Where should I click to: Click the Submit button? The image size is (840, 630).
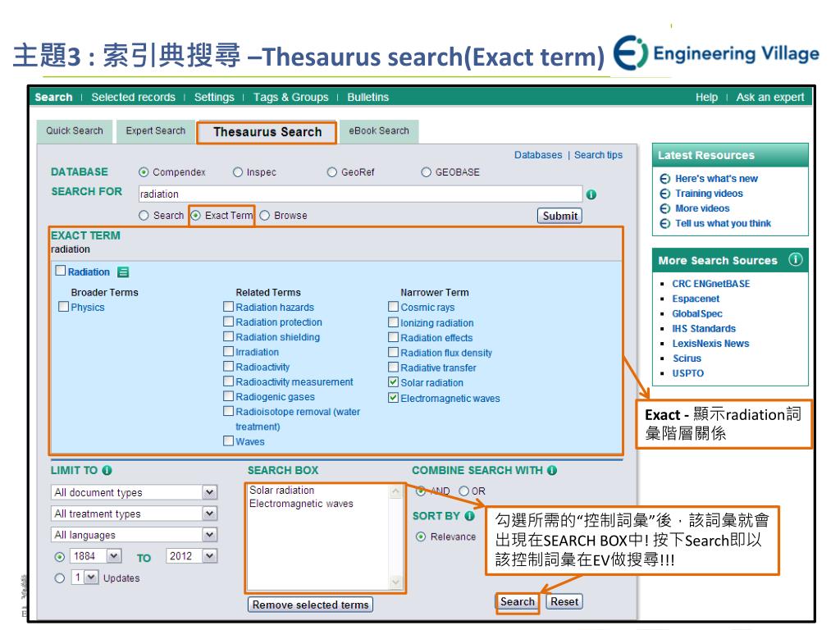tap(559, 216)
